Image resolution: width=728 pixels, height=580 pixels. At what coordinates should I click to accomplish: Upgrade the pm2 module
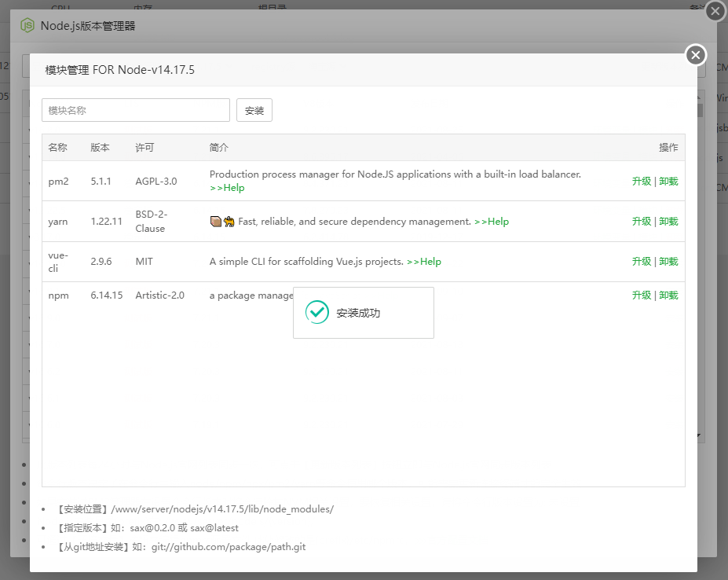[641, 182]
